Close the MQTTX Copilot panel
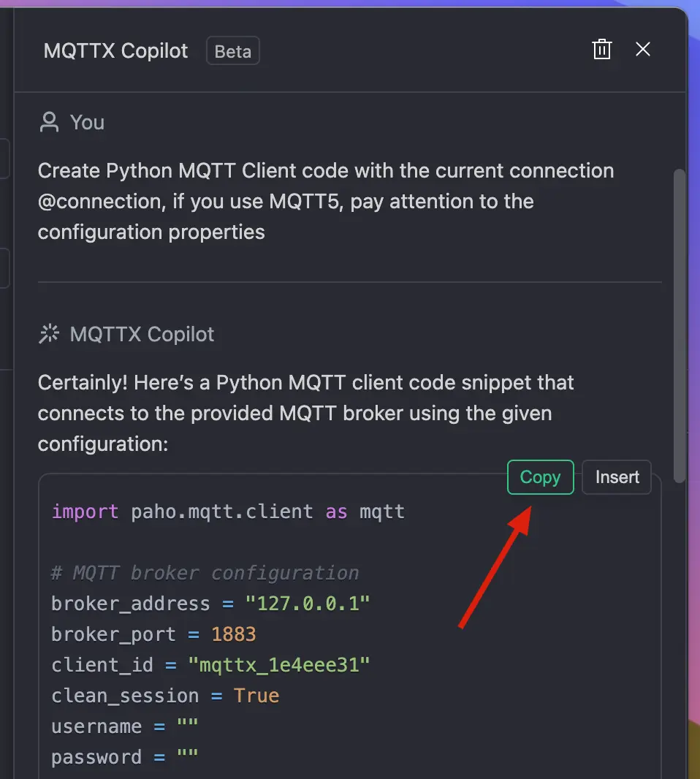Image resolution: width=700 pixels, height=779 pixels. click(642, 49)
